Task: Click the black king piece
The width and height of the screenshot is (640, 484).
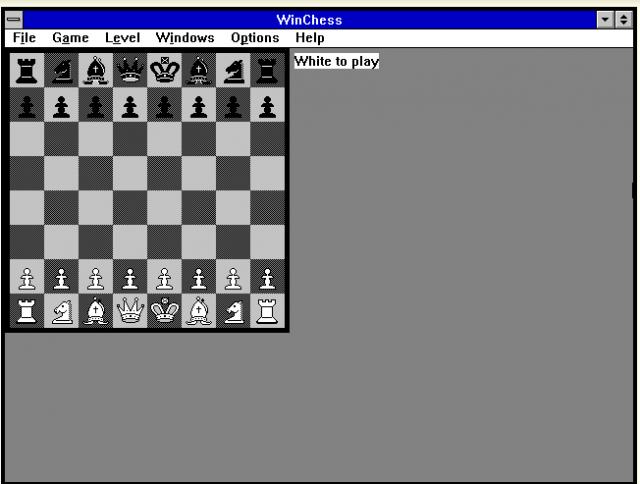Action: point(164,70)
